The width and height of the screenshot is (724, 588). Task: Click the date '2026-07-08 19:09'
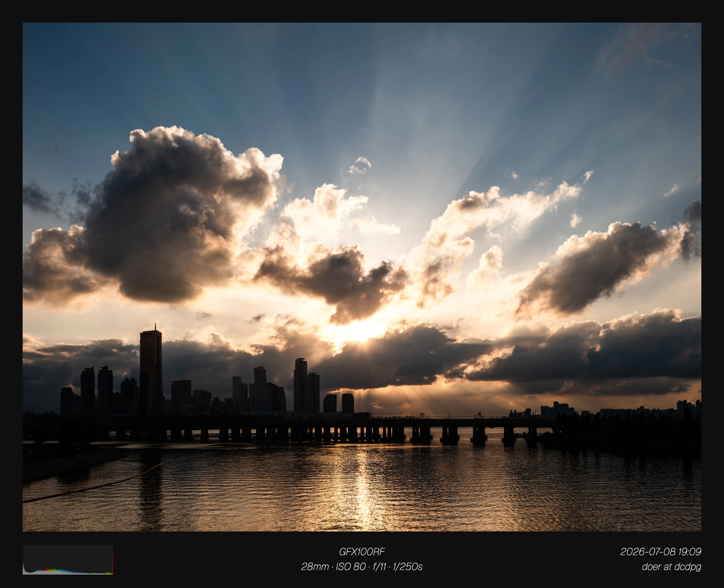coord(661,552)
